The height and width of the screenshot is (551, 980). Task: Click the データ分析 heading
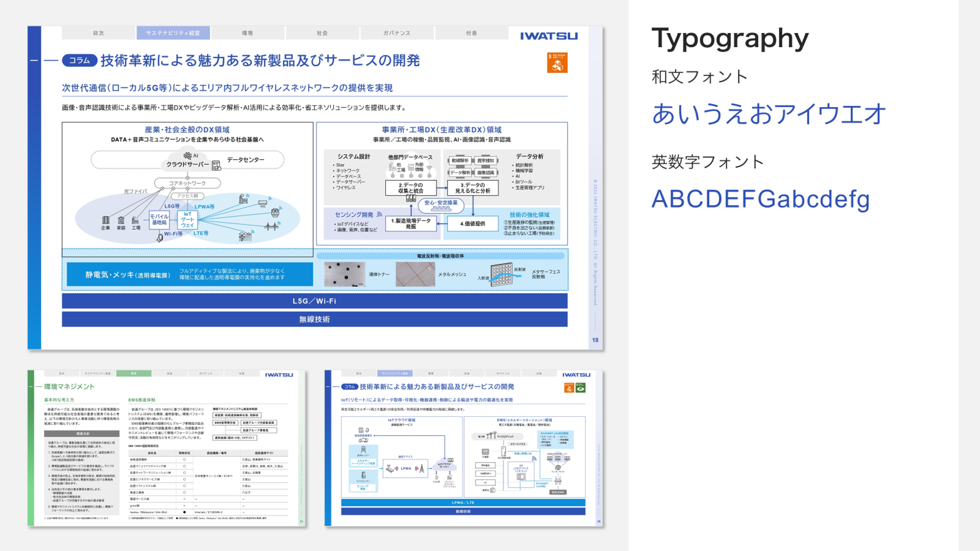[530, 157]
